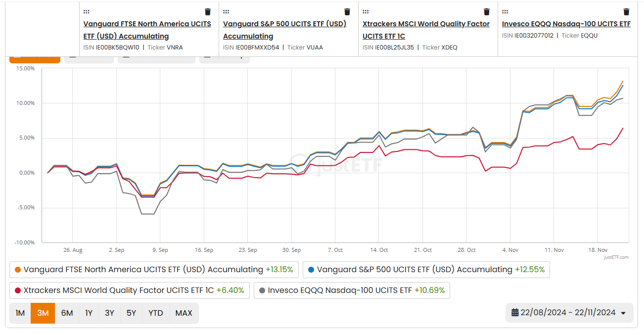Toggle Vanguard FTSE North America legend series

(154, 270)
